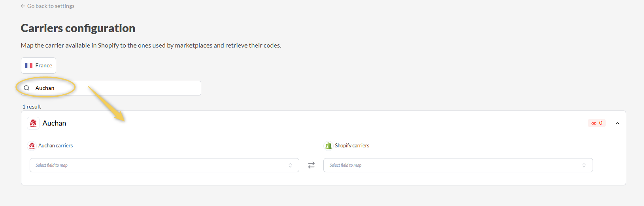
Task: Click the search magnifier icon
Action: 27,88
